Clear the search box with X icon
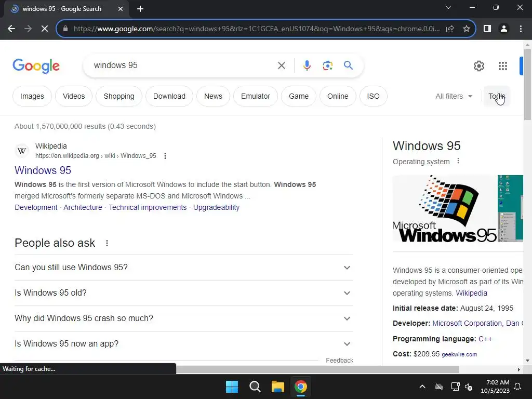This screenshot has width=532, height=399. pyautogui.click(x=282, y=65)
